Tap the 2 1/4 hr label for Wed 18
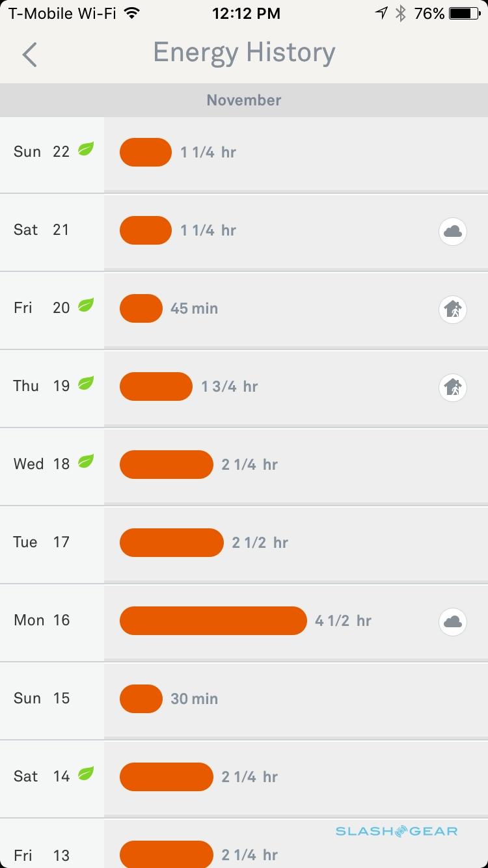Image resolution: width=488 pixels, height=868 pixels. point(249,465)
